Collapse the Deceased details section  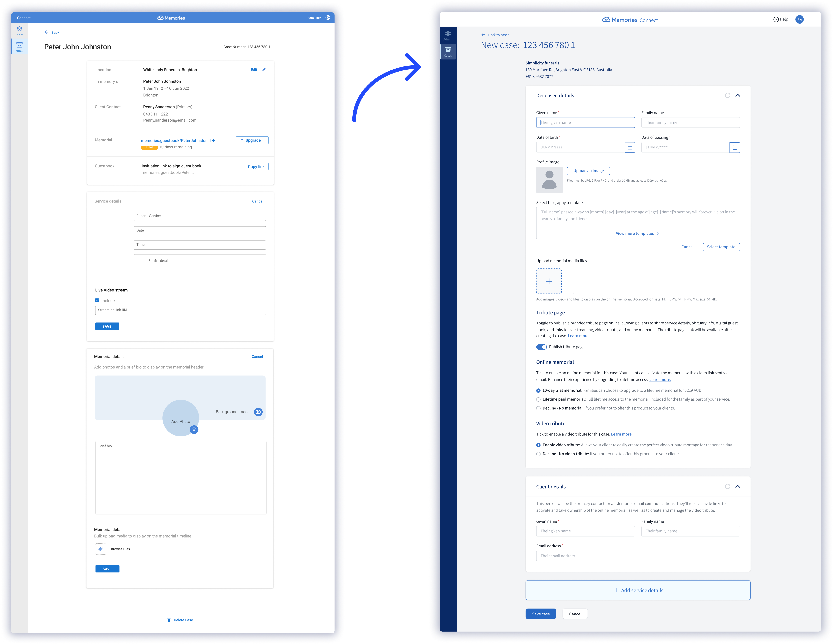pyautogui.click(x=738, y=96)
